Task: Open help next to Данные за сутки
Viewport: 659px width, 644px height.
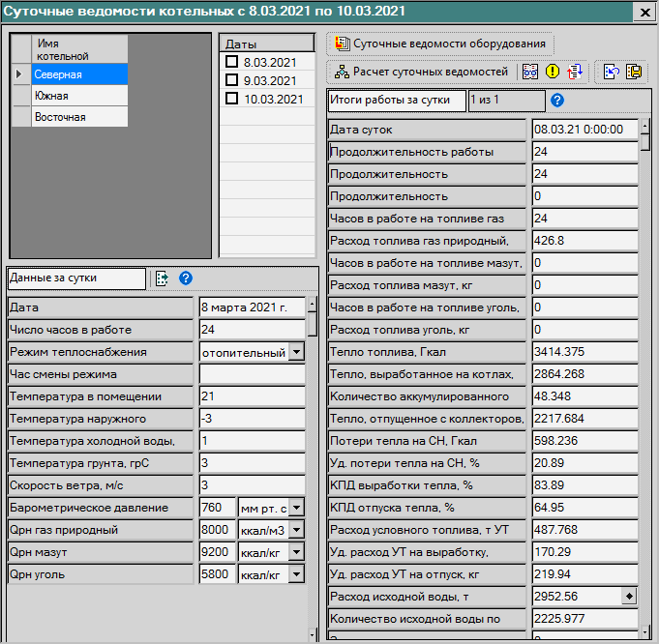Action: click(186, 278)
